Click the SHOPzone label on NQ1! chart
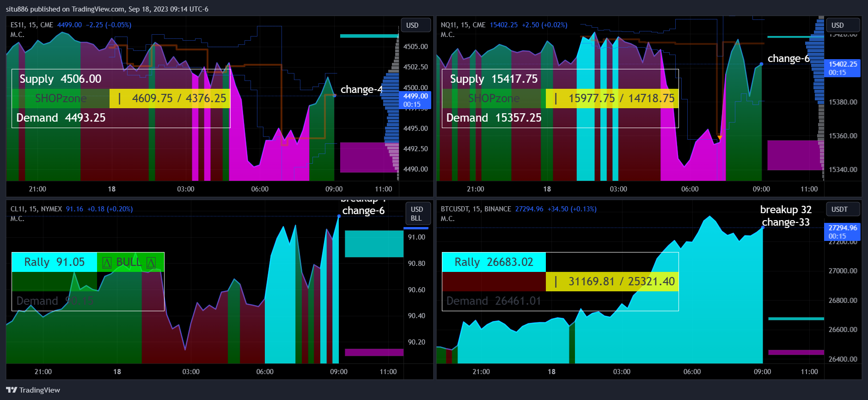 494,98
